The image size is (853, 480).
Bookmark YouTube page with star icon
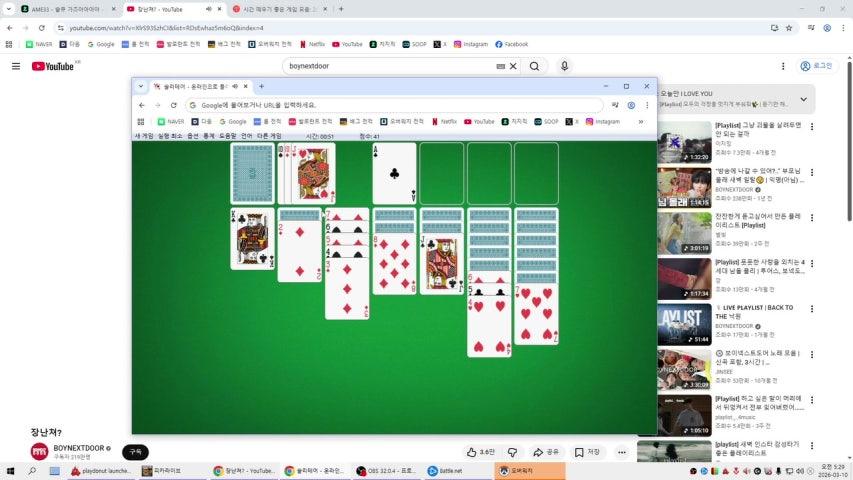point(789,28)
